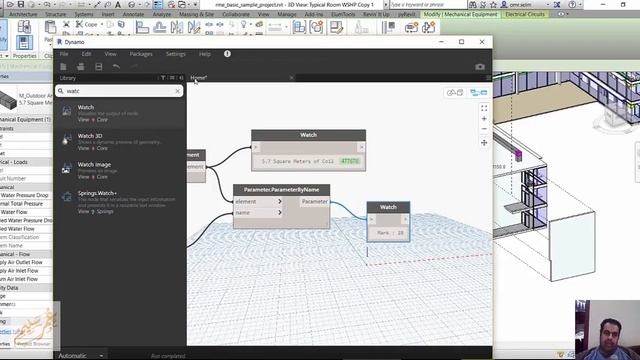This screenshot has height=360, width=640.
Task: Click the Dynamo camera export-image icon
Action: pos(480,67)
